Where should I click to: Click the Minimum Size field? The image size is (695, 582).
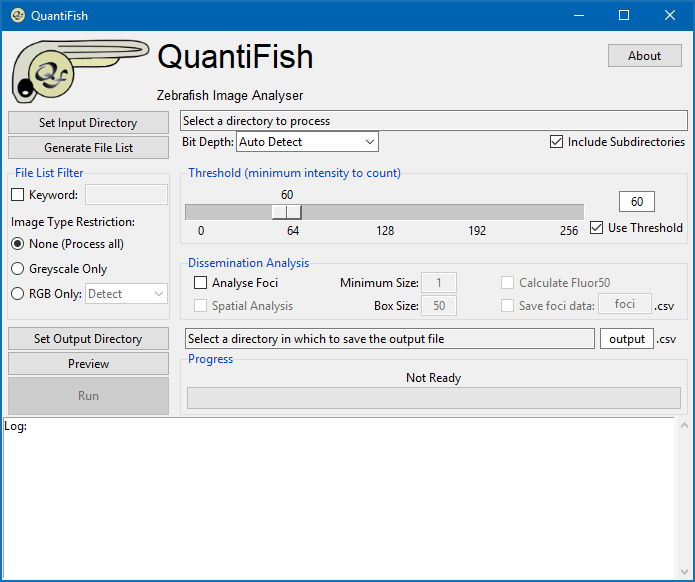(x=439, y=283)
